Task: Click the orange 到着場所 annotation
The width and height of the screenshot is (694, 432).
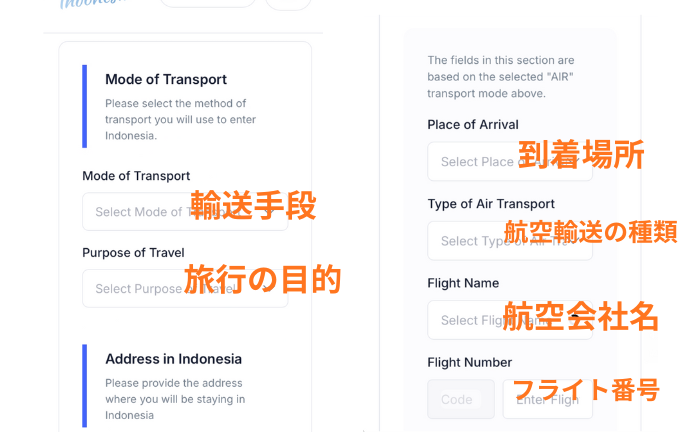Action: (x=581, y=155)
